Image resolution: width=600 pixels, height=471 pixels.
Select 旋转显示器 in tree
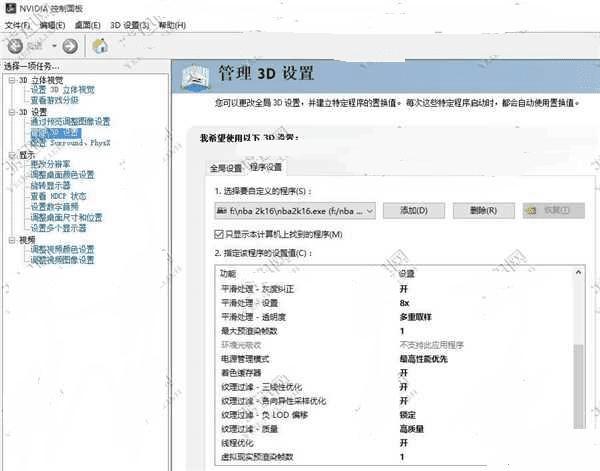(51, 186)
